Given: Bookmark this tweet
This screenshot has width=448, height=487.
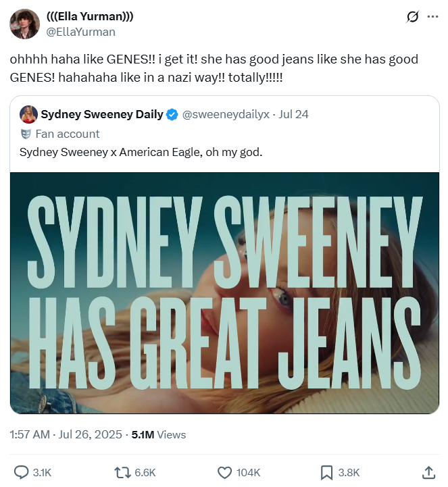Looking at the screenshot, I should coord(326,472).
